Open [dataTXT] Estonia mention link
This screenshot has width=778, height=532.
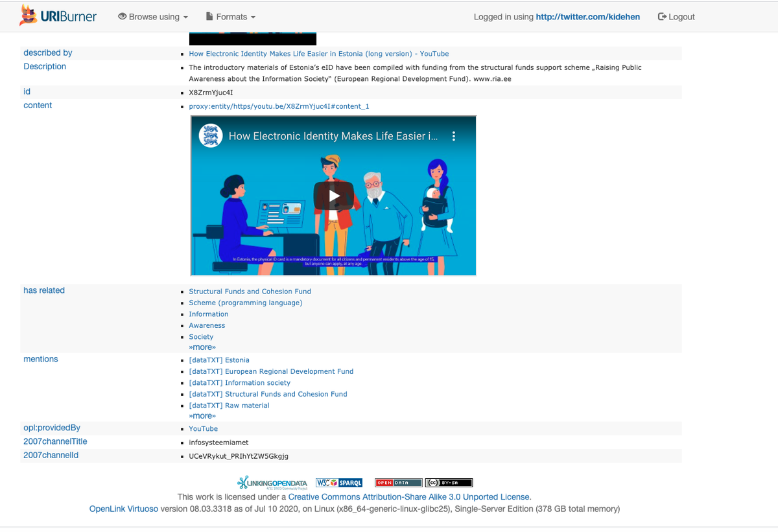click(219, 360)
